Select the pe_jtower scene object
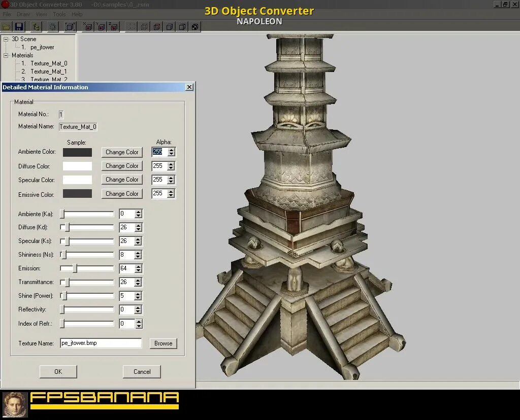This screenshot has width=520, height=420. point(42,47)
